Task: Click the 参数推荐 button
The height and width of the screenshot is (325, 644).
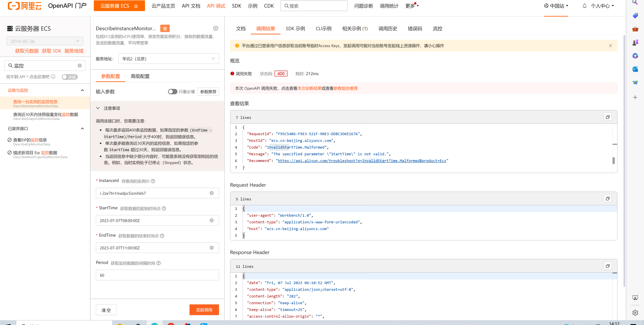Action: coord(208,91)
